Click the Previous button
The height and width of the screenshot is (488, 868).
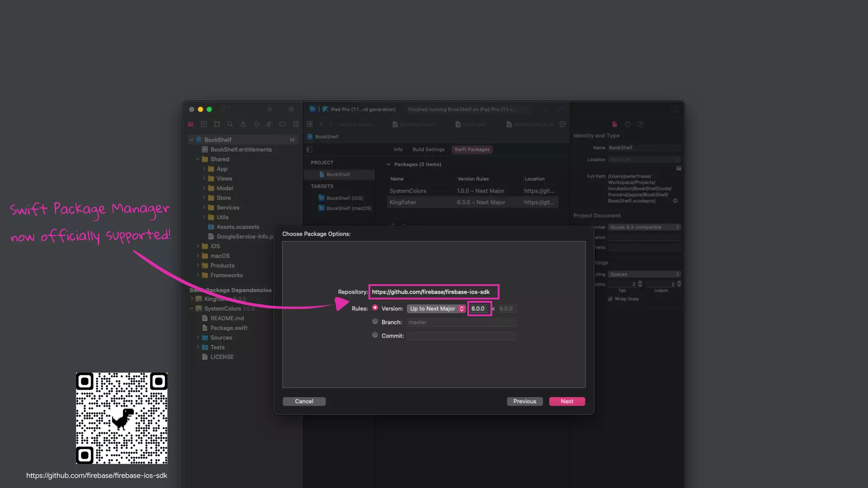(x=525, y=401)
